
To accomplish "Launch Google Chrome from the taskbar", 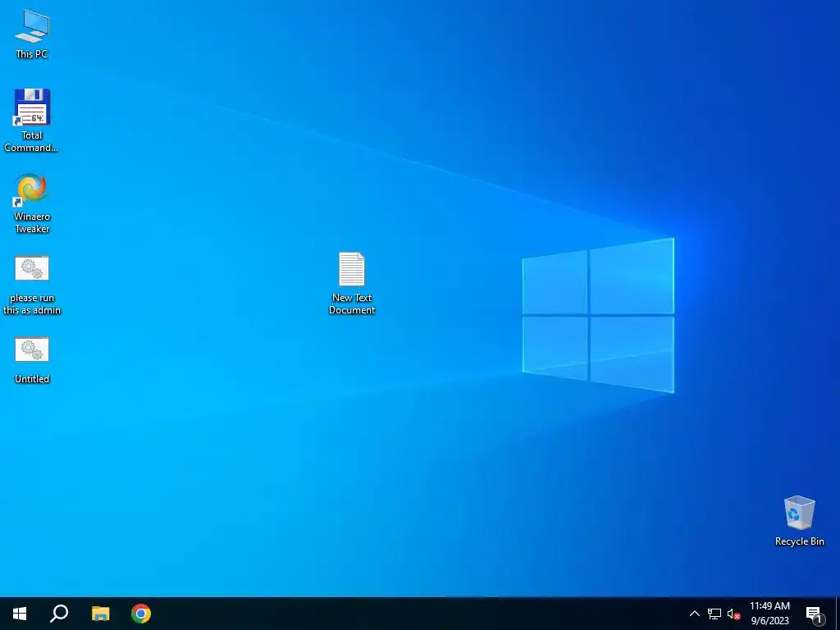I will pos(141,614).
